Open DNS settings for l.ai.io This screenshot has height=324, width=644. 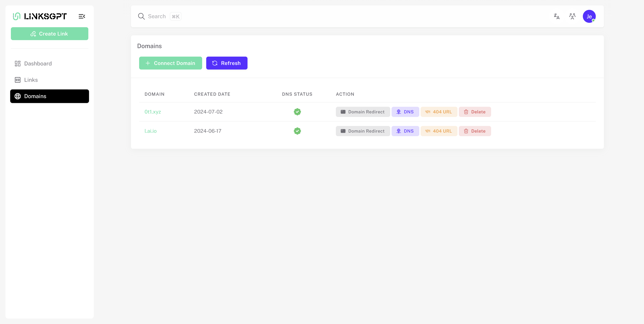pyautogui.click(x=405, y=131)
